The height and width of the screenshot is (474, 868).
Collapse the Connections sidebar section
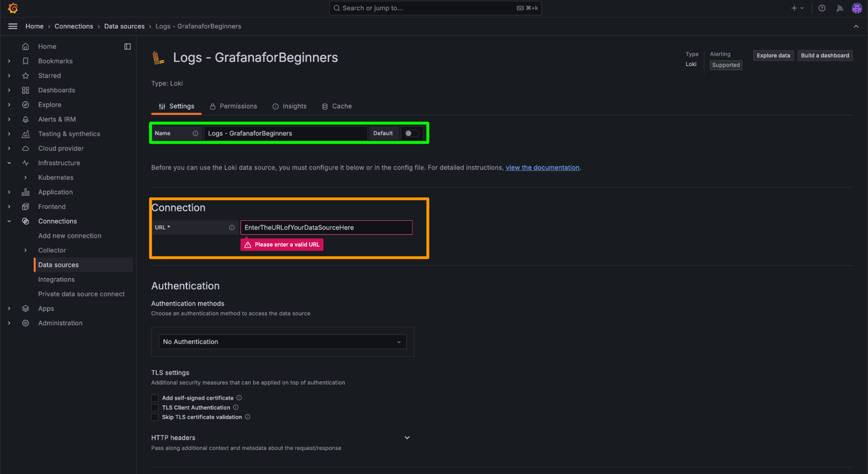9,221
